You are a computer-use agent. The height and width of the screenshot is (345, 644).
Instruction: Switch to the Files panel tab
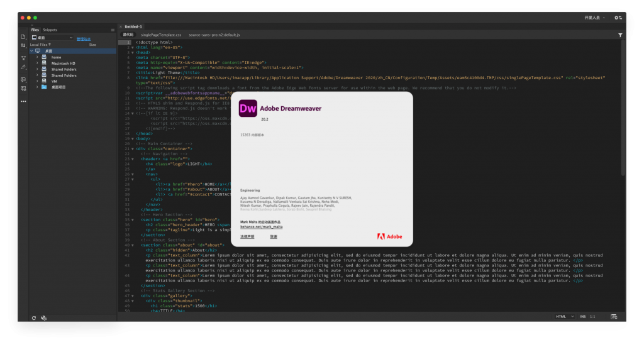pos(35,30)
